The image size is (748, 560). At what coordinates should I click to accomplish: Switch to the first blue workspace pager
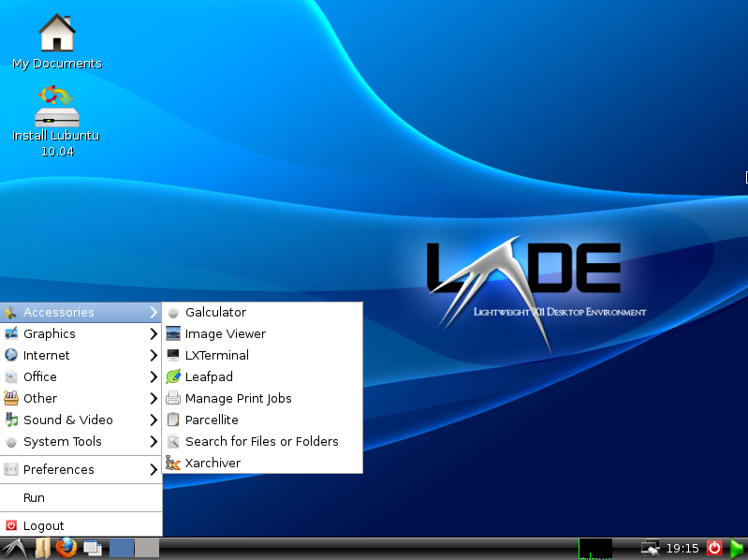122,548
